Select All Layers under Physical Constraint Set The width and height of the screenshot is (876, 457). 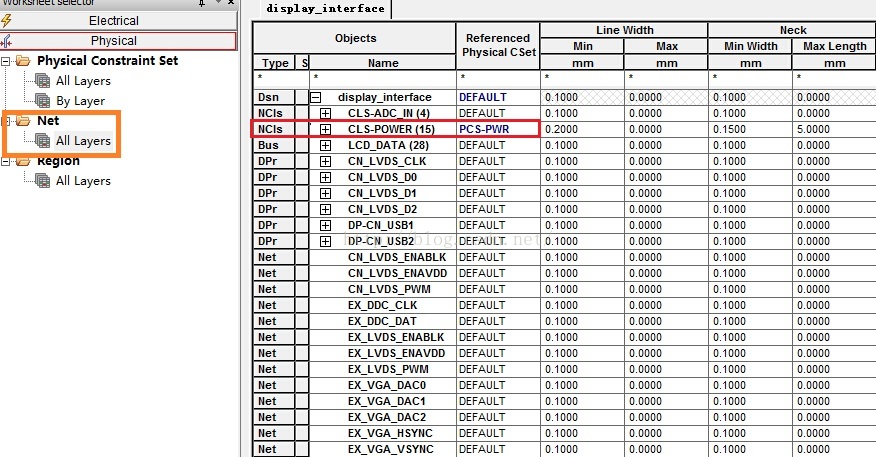click(83, 81)
